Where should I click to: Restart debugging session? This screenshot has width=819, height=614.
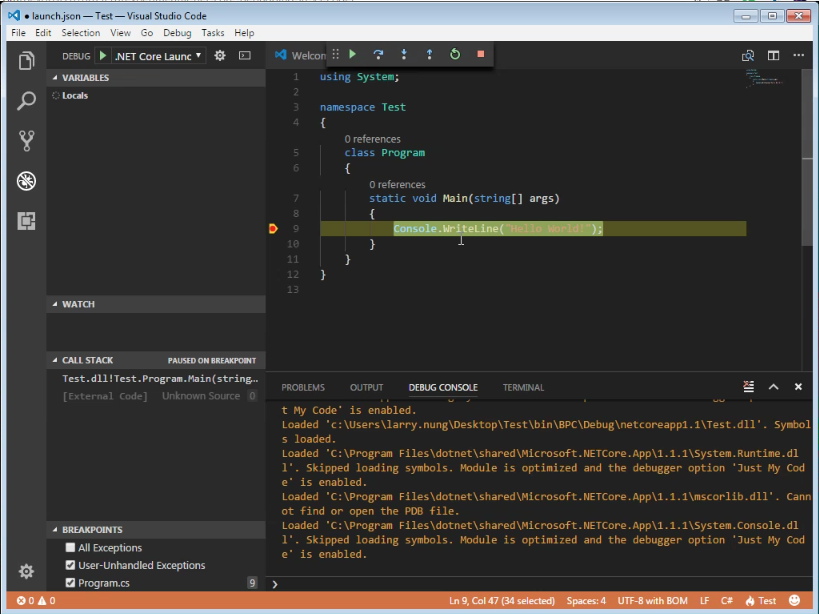(455, 54)
